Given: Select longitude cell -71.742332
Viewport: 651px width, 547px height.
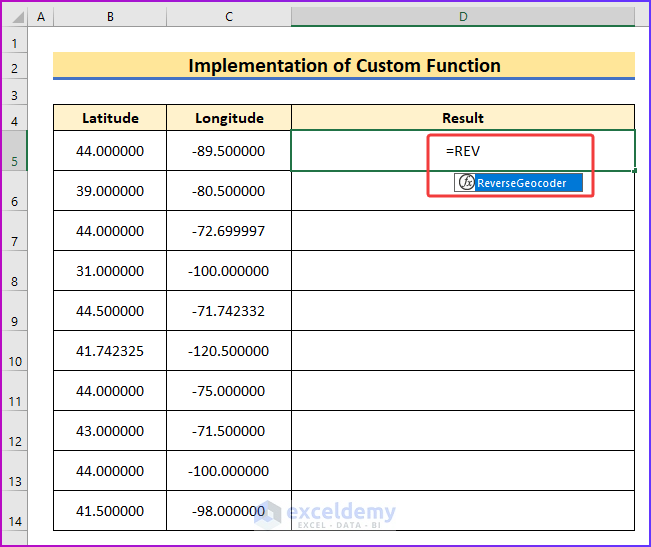Looking at the screenshot, I should click(x=229, y=310).
